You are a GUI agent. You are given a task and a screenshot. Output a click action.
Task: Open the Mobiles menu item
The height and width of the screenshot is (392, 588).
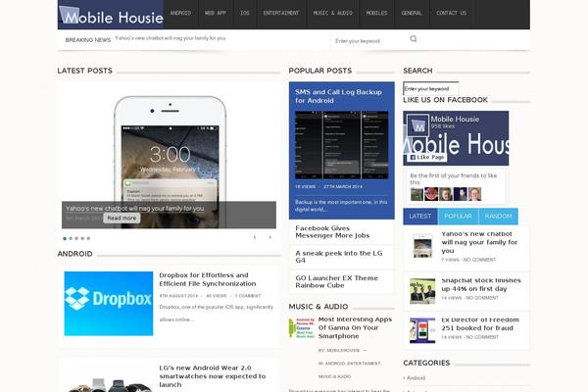[x=377, y=13]
